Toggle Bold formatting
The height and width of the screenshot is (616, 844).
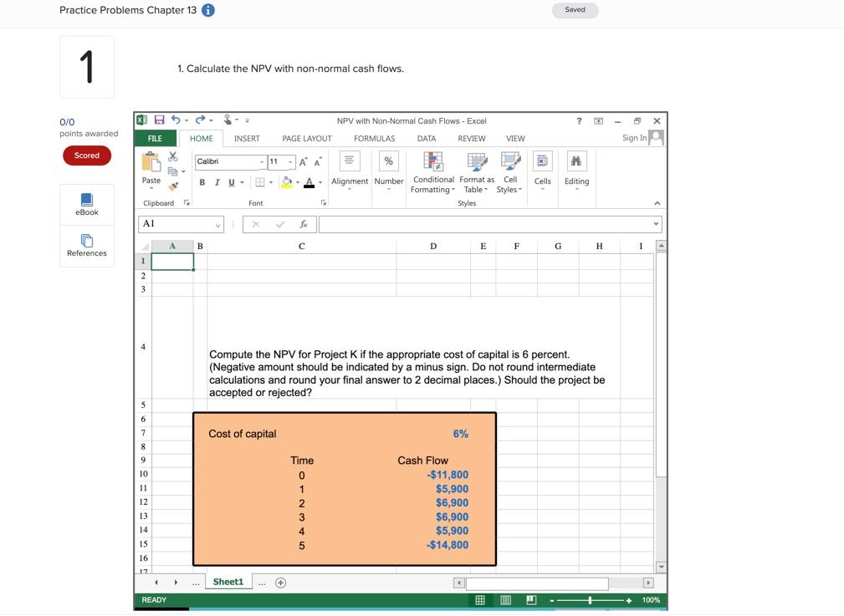(x=202, y=182)
